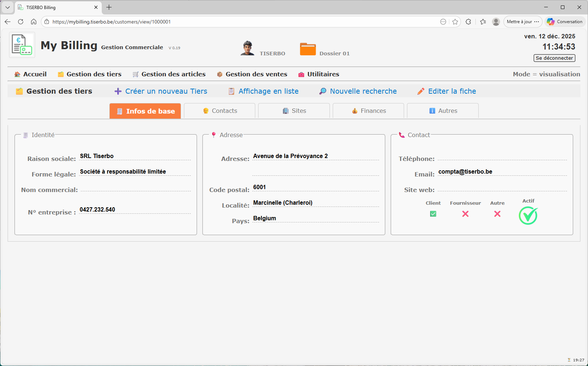
Task: Open the browser tab search chevron
Action: click(x=7, y=7)
